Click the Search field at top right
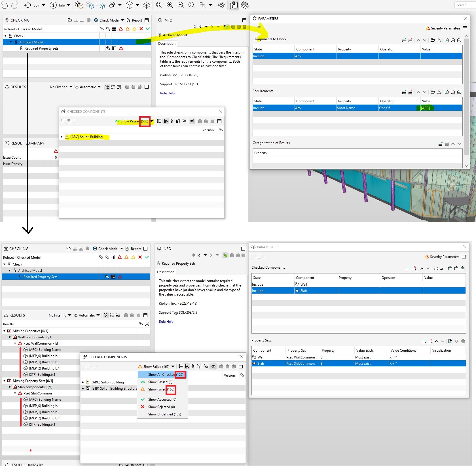 (465, 5)
